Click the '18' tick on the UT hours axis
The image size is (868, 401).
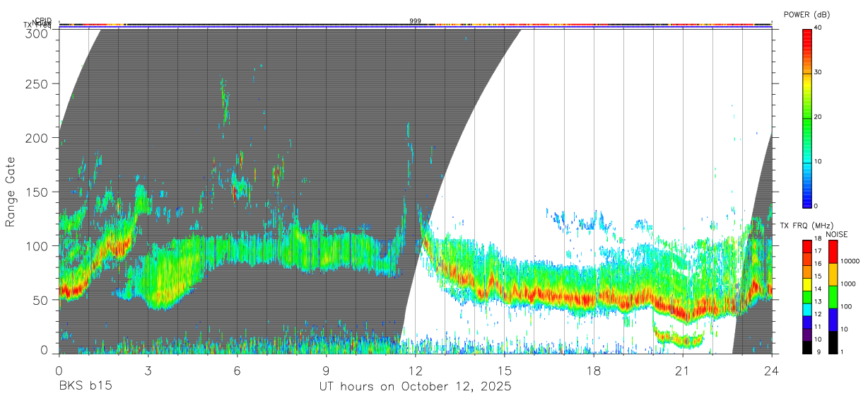[594, 371]
